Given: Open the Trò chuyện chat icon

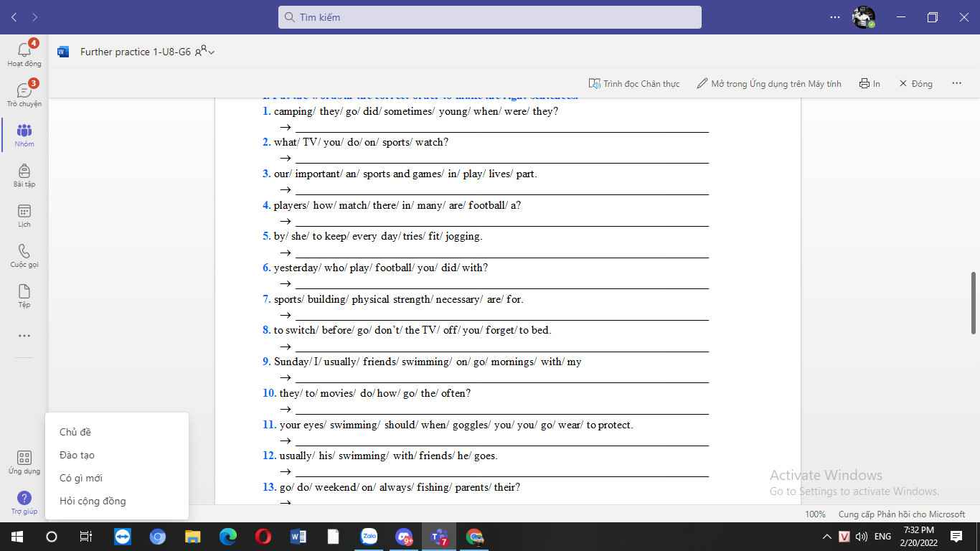Looking at the screenshot, I should [x=24, y=93].
